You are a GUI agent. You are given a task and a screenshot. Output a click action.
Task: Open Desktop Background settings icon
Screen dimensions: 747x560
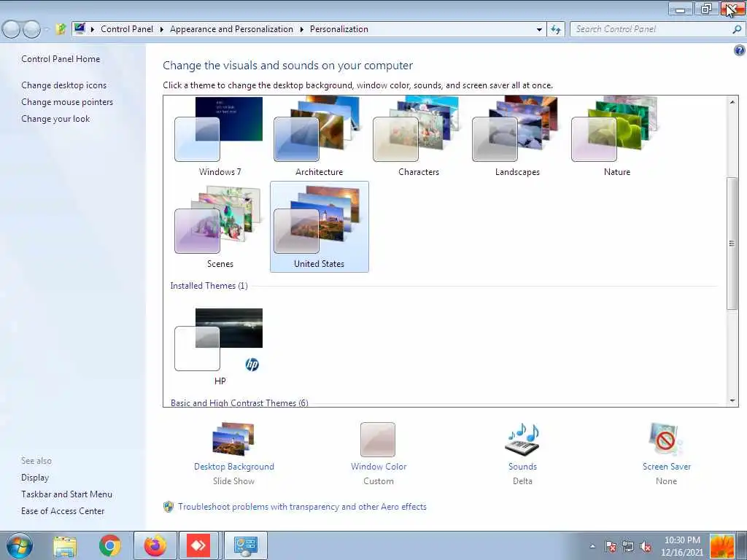tap(233, 439)
